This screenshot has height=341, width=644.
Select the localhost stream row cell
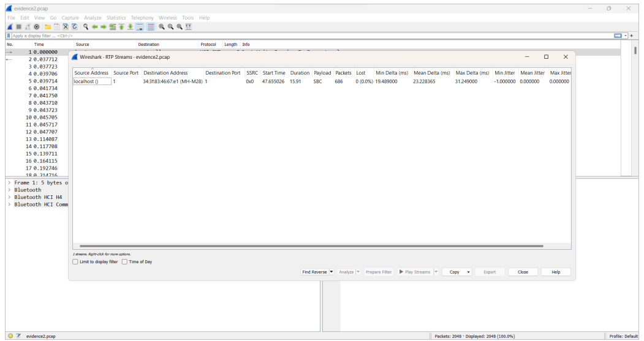pos(92,81)
